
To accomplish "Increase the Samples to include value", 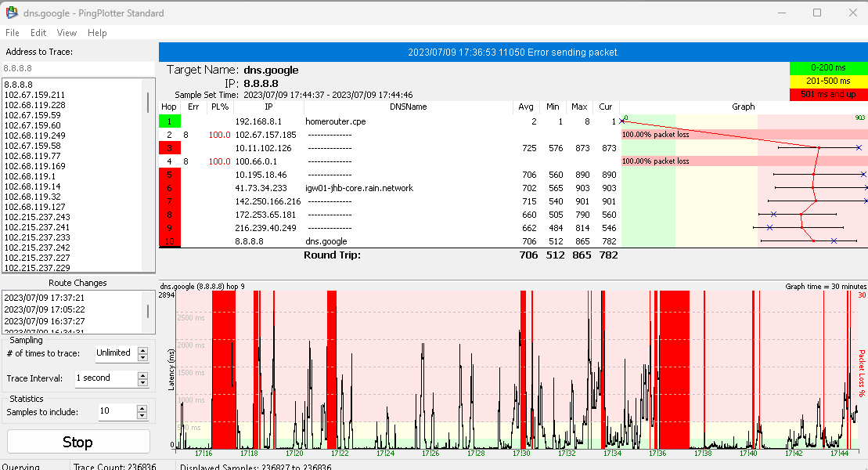I will pos(142,408).
